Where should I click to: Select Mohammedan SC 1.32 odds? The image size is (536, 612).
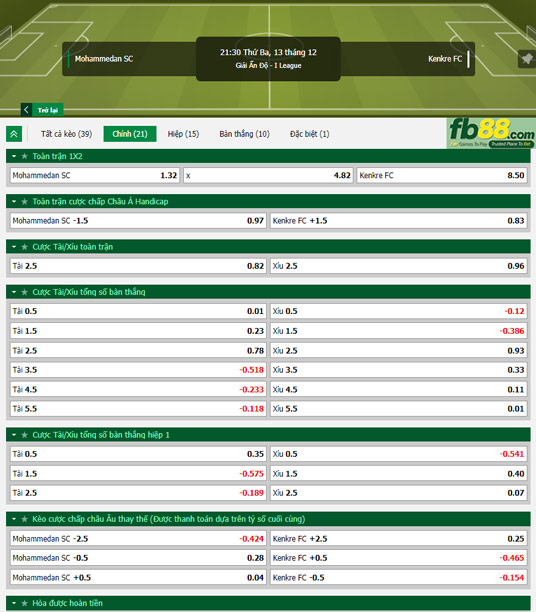click(x=95, y=175)
